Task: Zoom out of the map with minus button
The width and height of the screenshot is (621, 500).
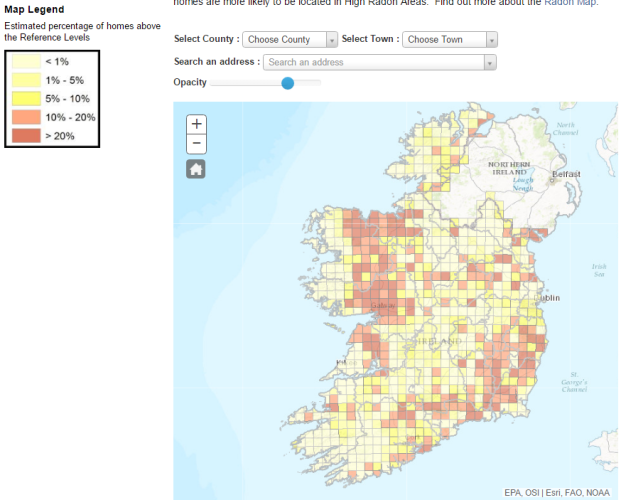Action: pyautogui.click(x=196, y=144)
